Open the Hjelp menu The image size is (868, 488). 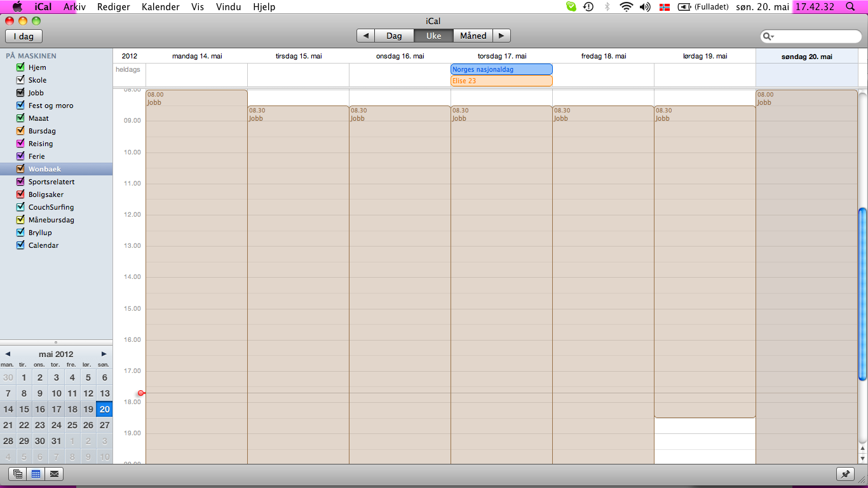[x=264, y=7]
